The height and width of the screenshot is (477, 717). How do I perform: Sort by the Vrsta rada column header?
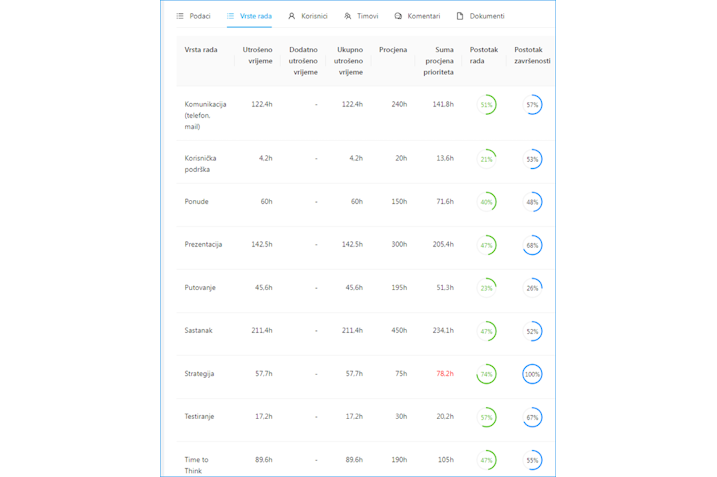click(201, 50)
